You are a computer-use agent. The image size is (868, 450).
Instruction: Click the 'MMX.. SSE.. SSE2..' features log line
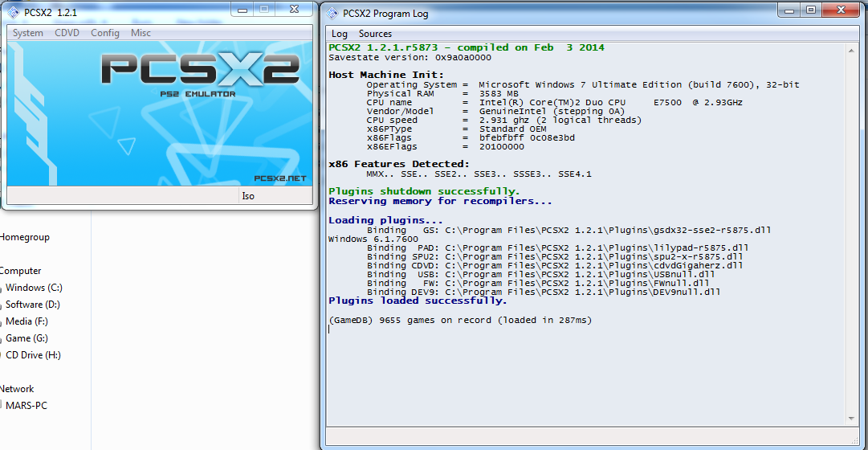click(479, 174)
